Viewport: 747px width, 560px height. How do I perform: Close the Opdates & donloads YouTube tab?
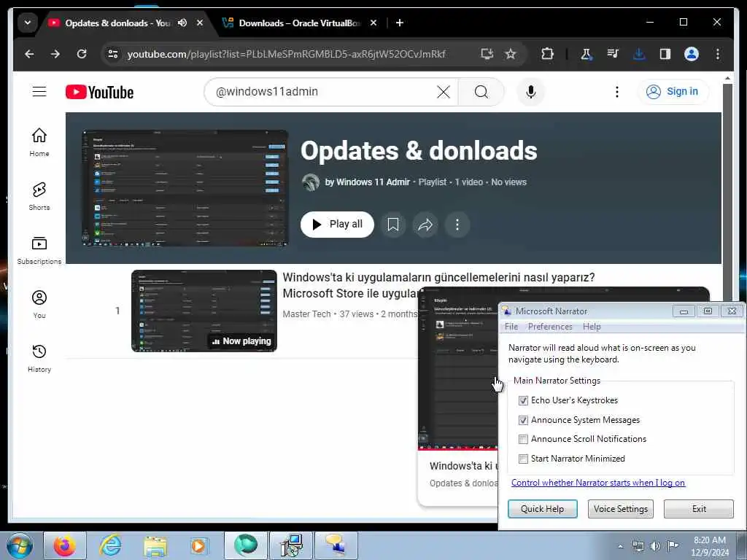(200, 23)
